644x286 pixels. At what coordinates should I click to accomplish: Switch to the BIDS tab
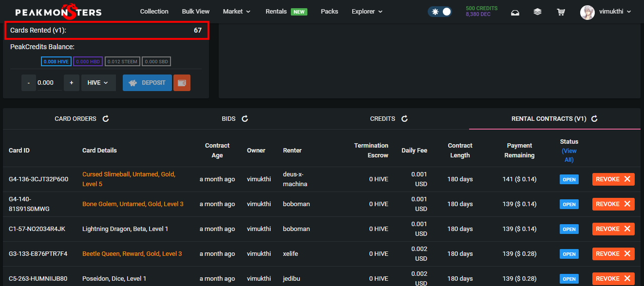click(x=228, y=119)
